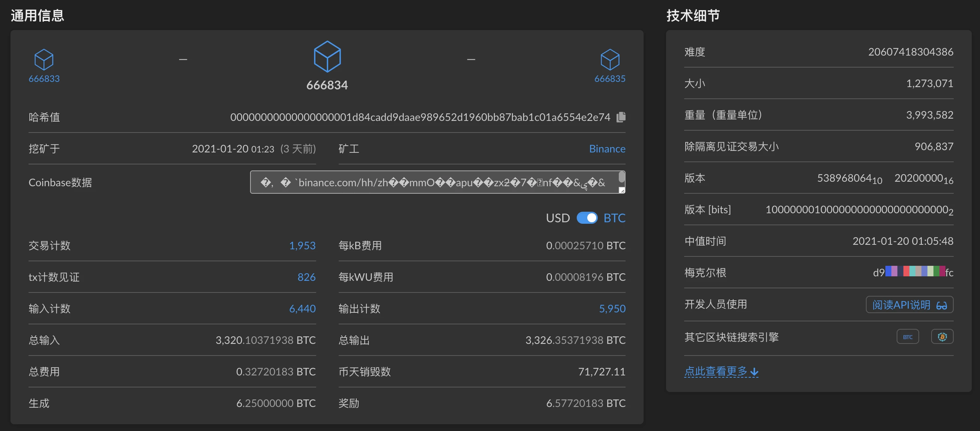Select the block hash value text
Screen dimensions: 980x431
(x=420, y=117)
